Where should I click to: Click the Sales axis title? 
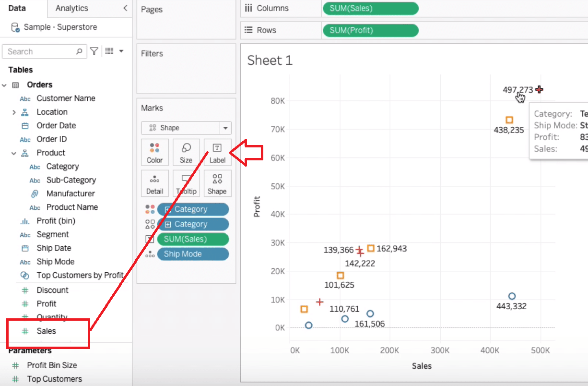pos(422,366)
